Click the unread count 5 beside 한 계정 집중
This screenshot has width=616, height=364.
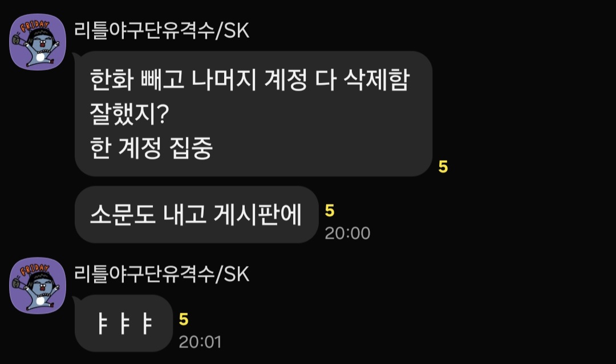pyautogui.click(x=443, y=167)
